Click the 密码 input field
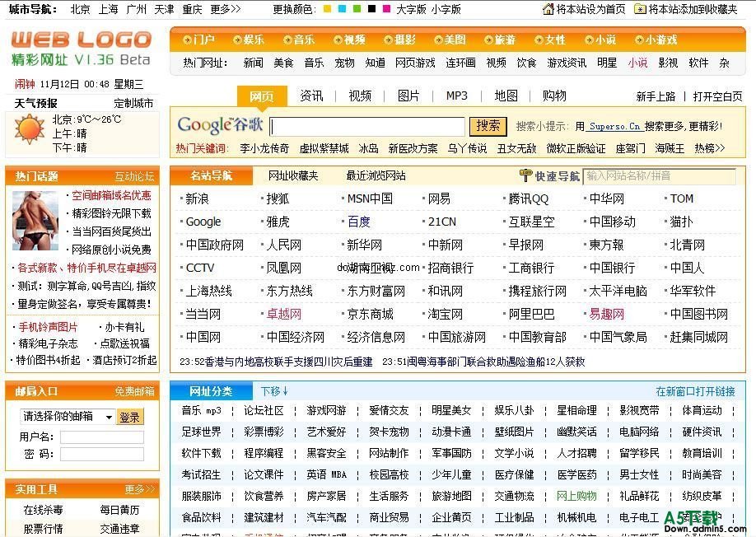This screenshot has width=756, height=537. tap(102, 454)
